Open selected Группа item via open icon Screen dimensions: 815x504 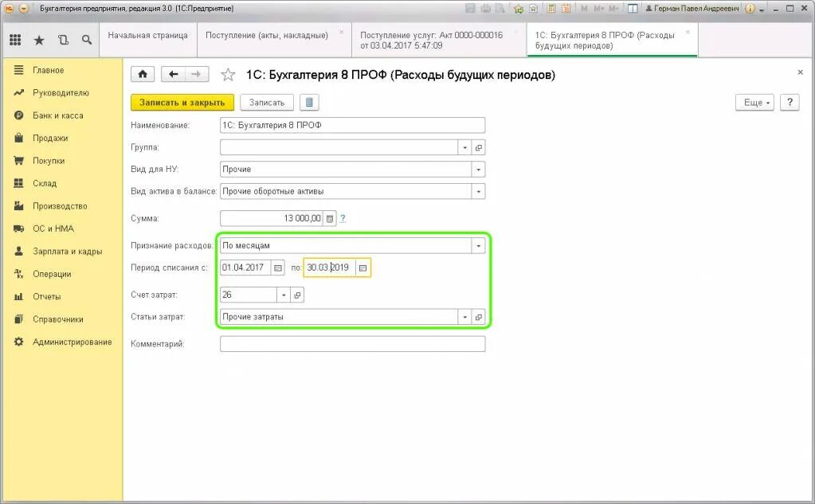point(479,147)
